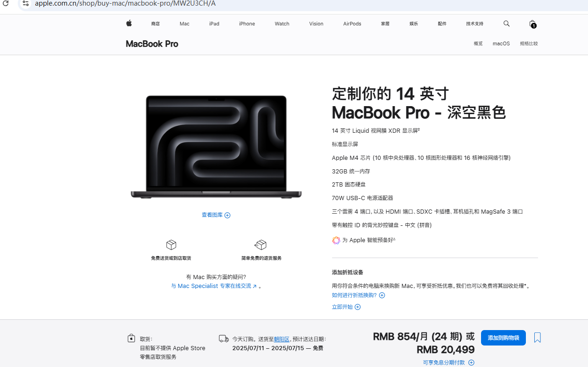
Task: Expand 可享免息分期付款 details
Action: coord(448,362)
